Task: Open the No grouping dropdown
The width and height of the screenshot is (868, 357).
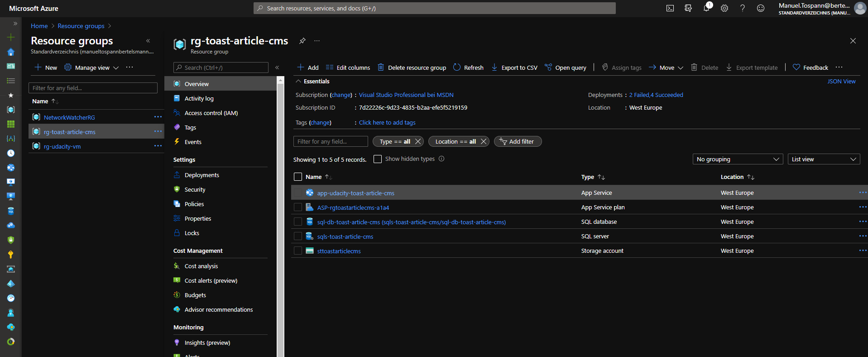Action: [x=738, y=159]
